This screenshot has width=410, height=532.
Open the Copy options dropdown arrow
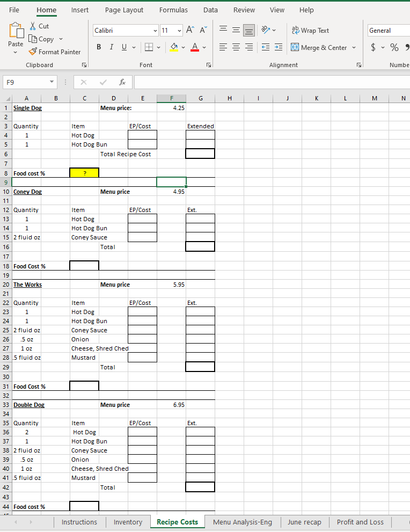pyautogui.click(x=61, y=39)
